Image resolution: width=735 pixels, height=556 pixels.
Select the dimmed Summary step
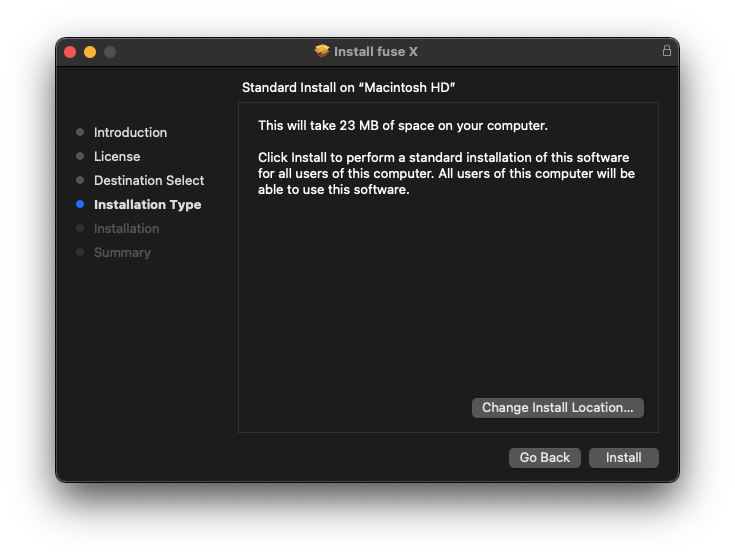tap(122, 253)
